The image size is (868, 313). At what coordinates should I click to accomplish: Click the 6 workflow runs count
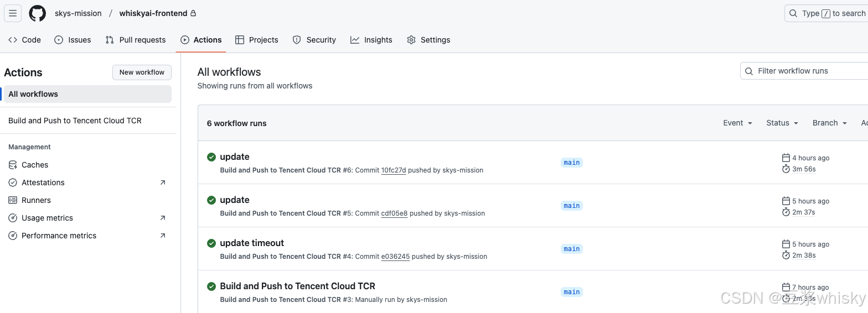pyautogui.click(x=237, y=123)
